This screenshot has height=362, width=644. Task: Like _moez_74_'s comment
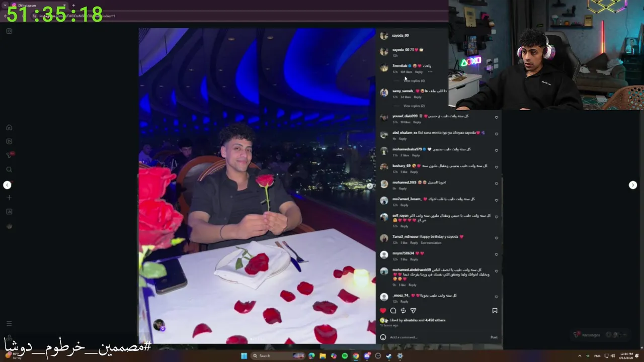click(x=496, y=297)
